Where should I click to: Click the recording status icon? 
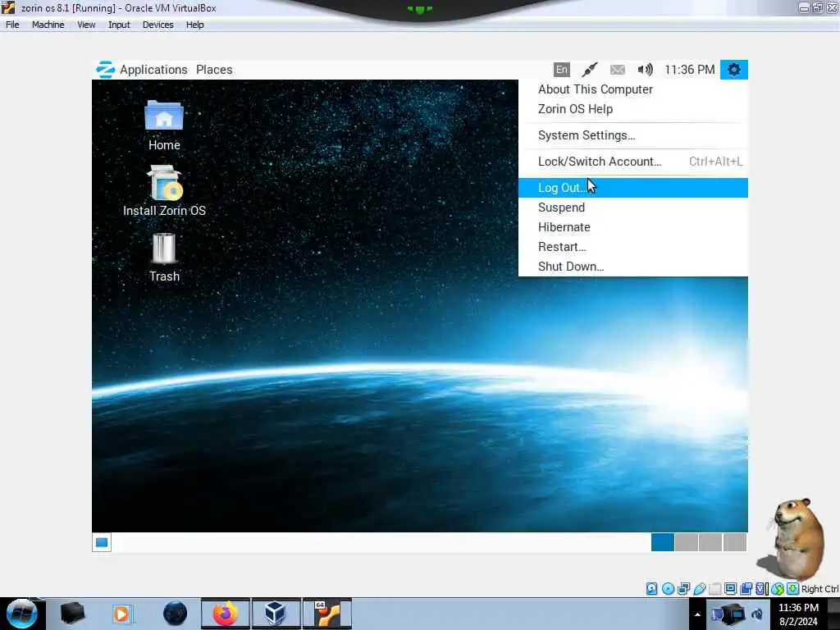746,589
